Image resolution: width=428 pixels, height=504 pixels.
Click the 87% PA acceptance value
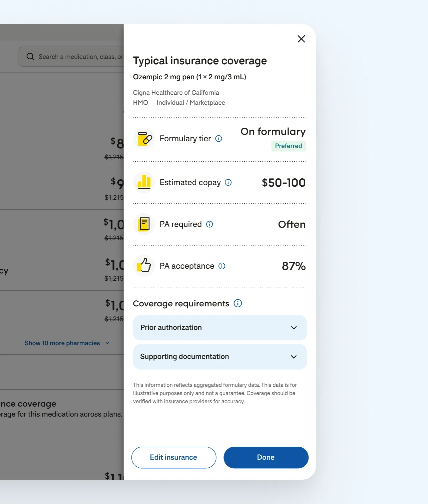[294, 266]
